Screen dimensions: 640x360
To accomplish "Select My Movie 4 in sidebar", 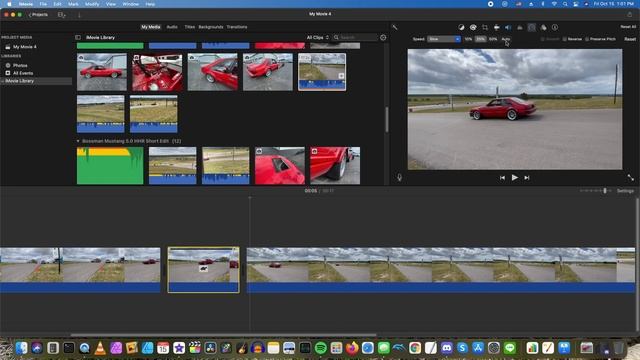I will coord(24,47).
